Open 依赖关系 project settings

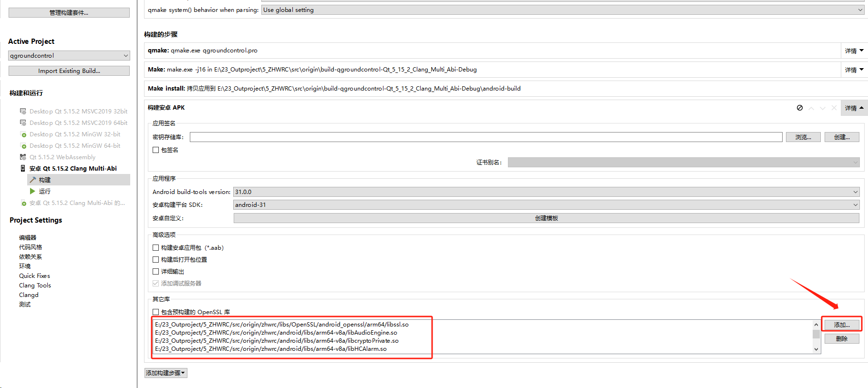(31, 256)
